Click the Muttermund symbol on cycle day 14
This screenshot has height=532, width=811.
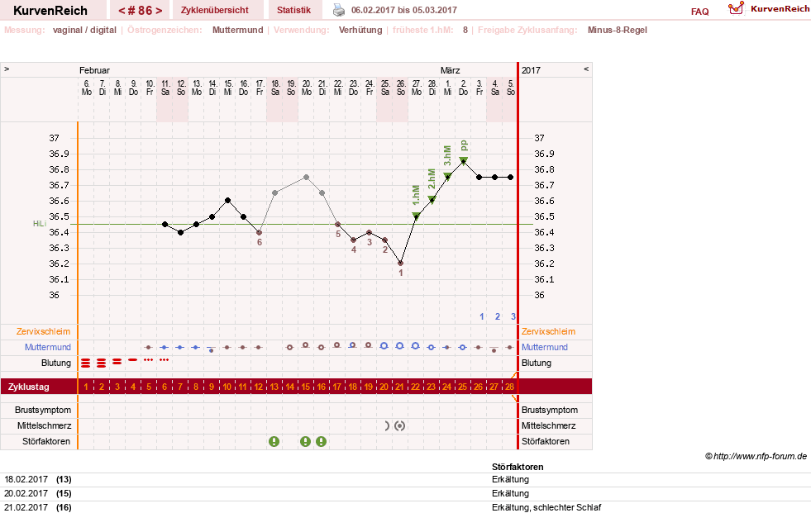[289, 348]
